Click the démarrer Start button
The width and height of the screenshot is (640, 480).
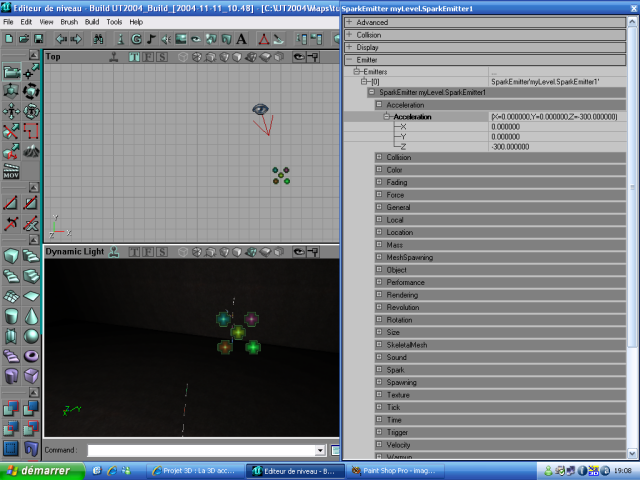coord(36,470)
